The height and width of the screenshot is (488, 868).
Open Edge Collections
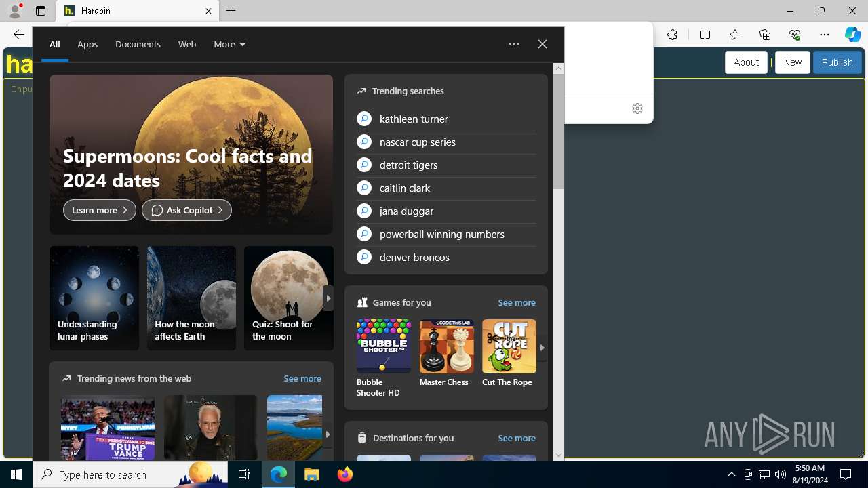coord(765,35)
